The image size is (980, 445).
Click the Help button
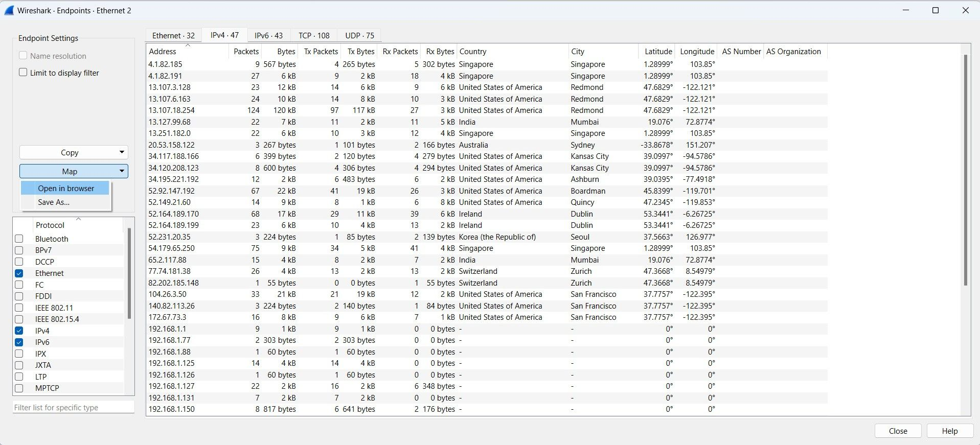(x=949, y=431)
